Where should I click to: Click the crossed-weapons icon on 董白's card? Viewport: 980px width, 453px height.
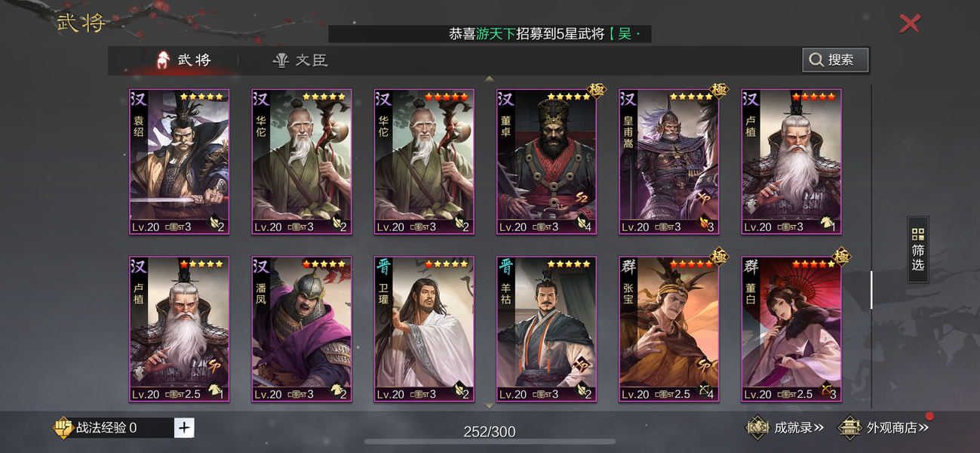click(826, 391)
